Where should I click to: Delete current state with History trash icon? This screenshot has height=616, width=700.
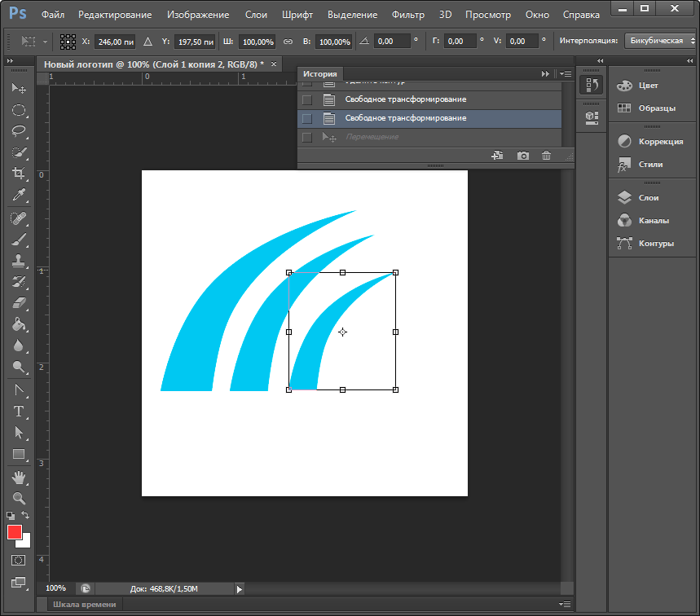546,156
